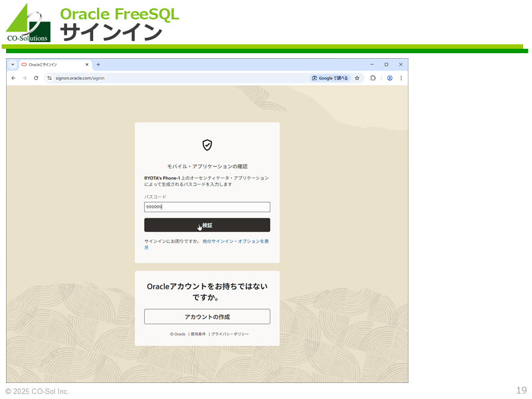Open Chrome's three-dot menu
The height and width of the screenshot is (399, 532).
(401, 78)
